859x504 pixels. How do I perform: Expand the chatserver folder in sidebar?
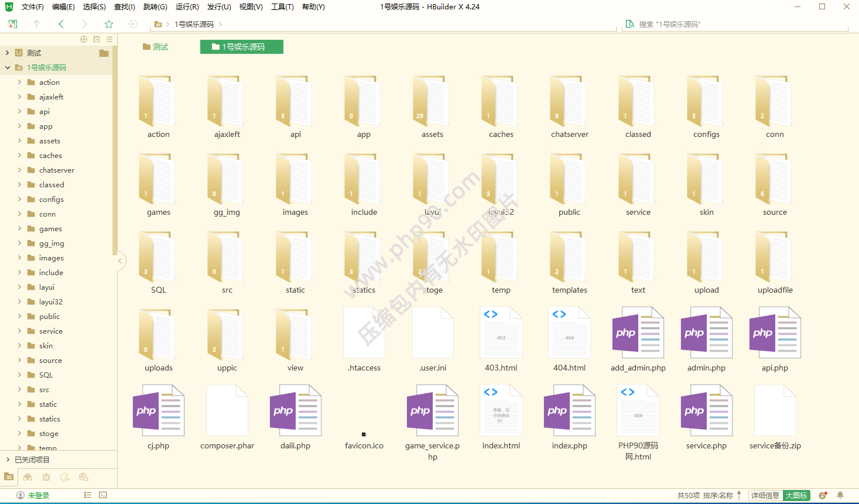19,170
